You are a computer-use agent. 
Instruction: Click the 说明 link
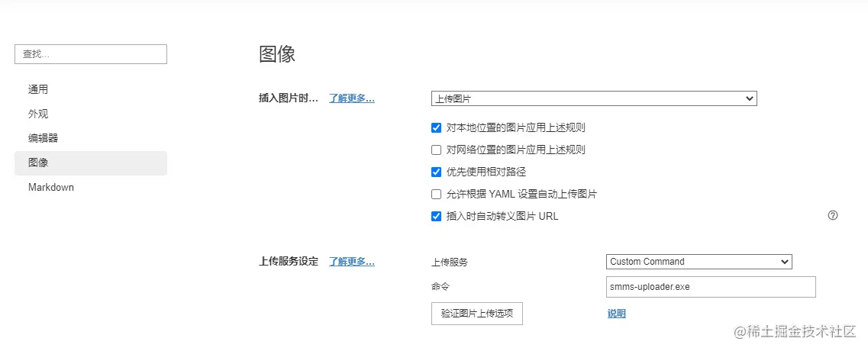(x=617, y=314)
